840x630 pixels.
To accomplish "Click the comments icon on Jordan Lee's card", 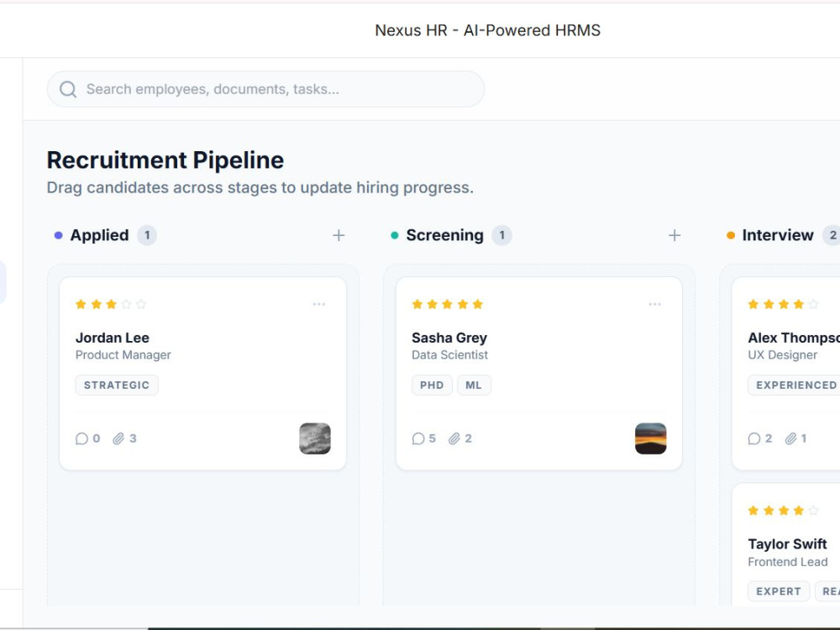I will tap(81, 438).
